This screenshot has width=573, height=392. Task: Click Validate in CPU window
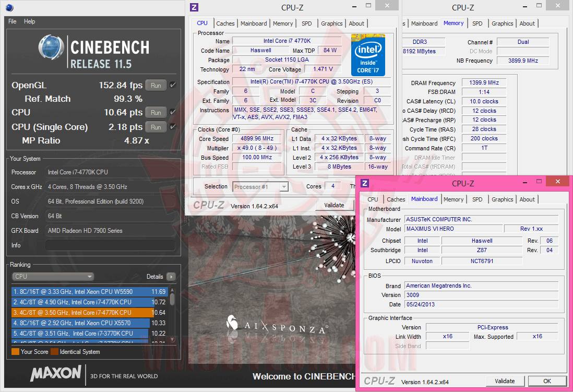pyautogui.click(x=334, y=205)
